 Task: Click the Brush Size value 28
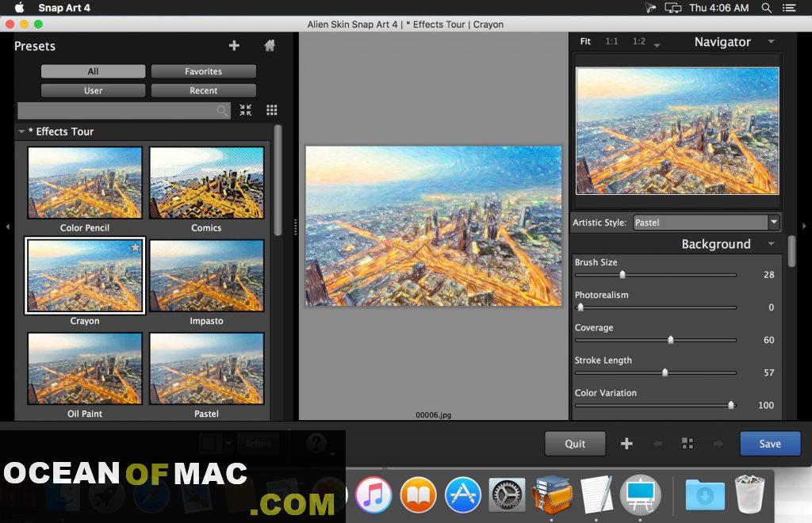[769, 275]
